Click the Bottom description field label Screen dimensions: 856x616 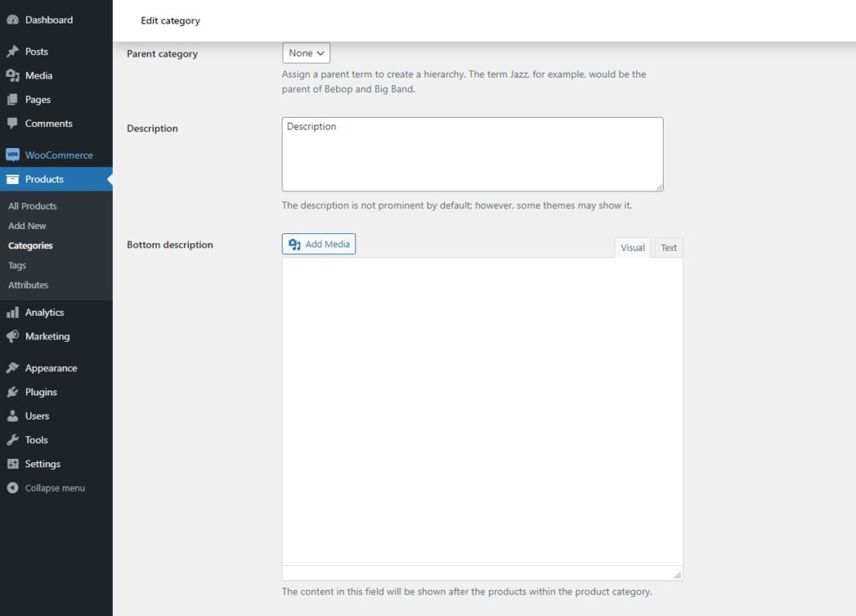tap(170, 244)
